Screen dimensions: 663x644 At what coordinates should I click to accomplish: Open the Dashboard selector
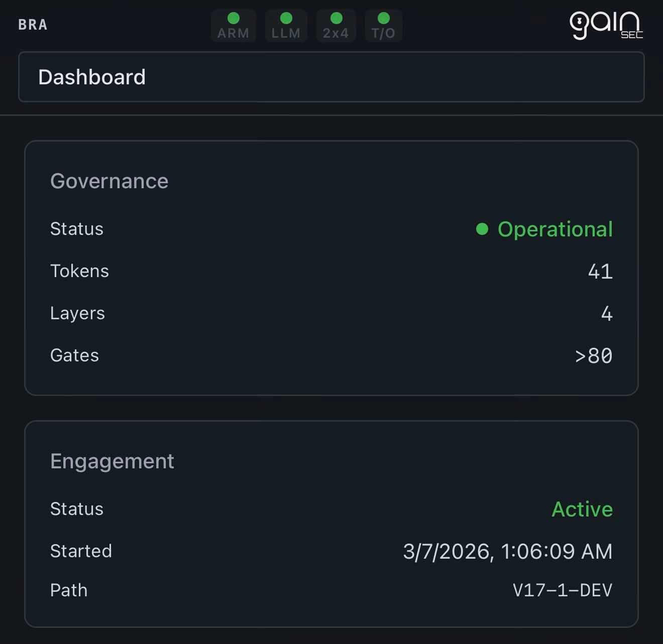(331, 77)
